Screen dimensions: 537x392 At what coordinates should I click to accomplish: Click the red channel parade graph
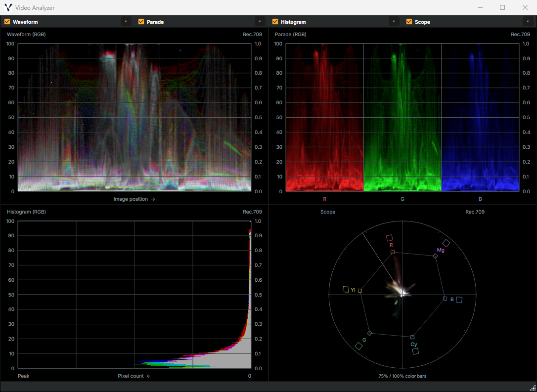[325, 118]
